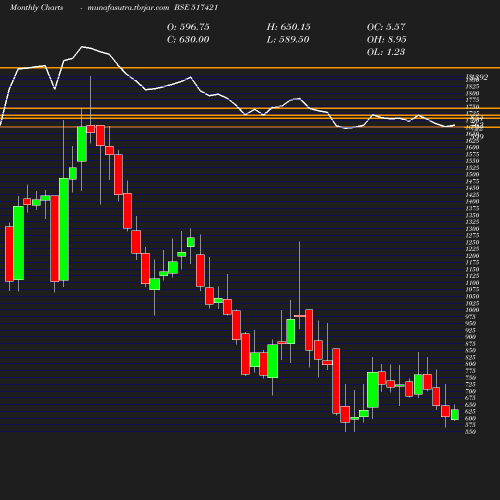Click the 800 price axis label
This screenshot has height=500, width=500.
point(471,364)
